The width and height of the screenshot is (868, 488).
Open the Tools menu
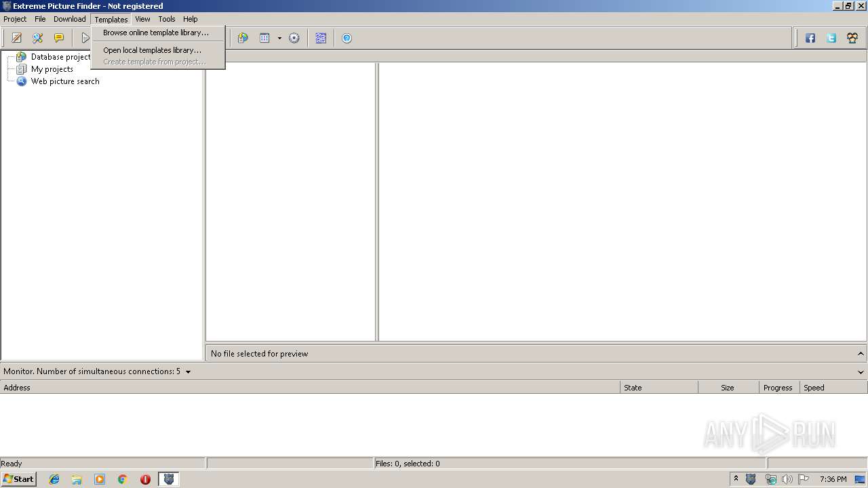[167, 19]
